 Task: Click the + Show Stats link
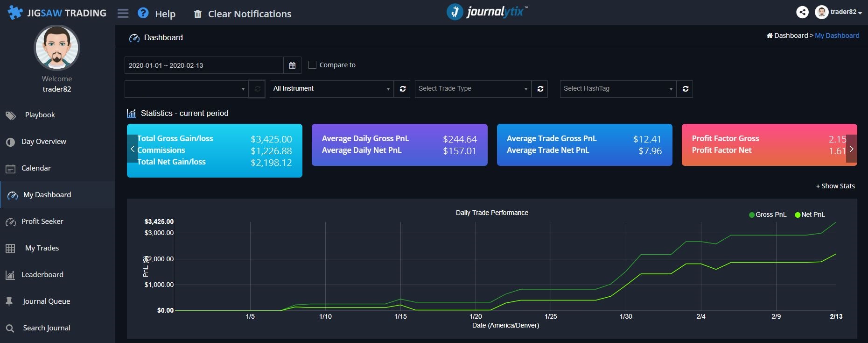tap(835, 186)
